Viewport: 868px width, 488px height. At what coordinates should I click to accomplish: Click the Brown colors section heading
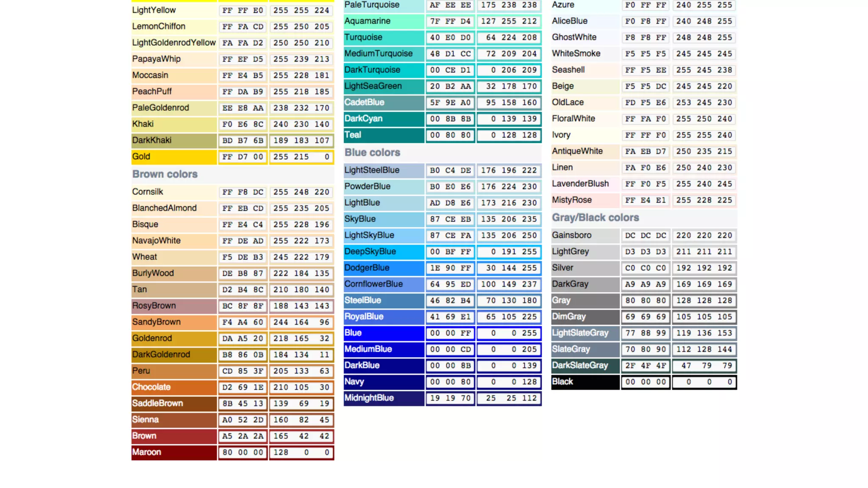click(x=165, y=174)
